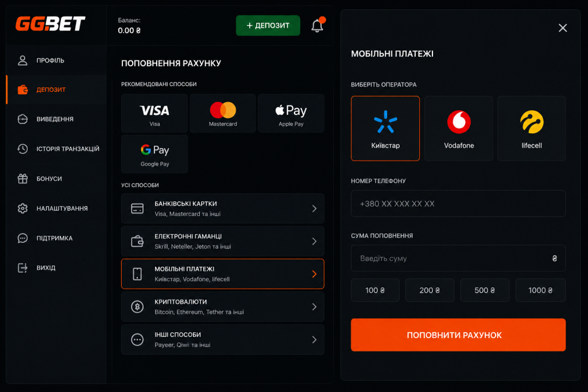Expand МОБІЛЬНІ ПЛАТЕЖІ chevron
588x392 pixels.
tap(314, 274)
